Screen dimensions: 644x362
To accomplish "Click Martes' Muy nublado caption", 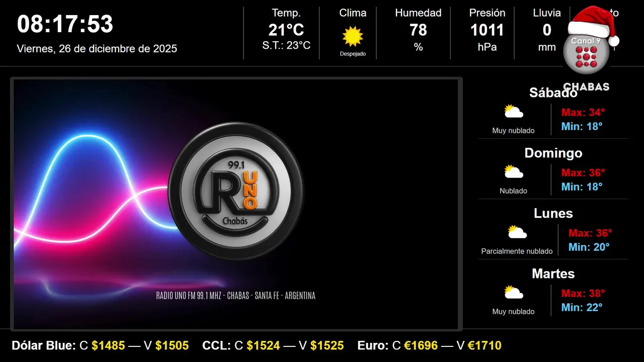I will 513,312.
